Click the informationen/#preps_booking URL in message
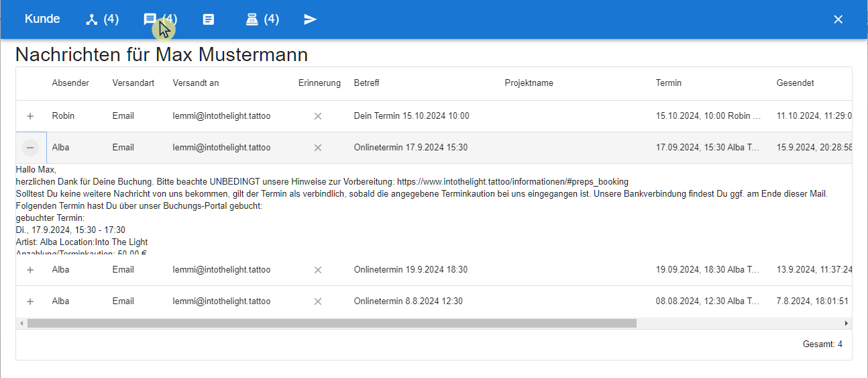Viewport: 868px width, 378px height. tap(512, 181)
